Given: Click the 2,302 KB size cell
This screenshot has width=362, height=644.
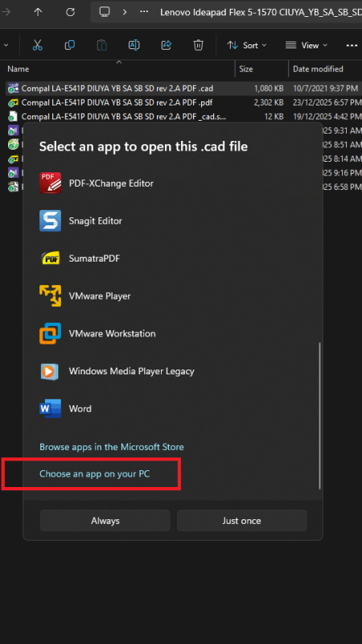Looking at the screenshot, I should [269, 102].
